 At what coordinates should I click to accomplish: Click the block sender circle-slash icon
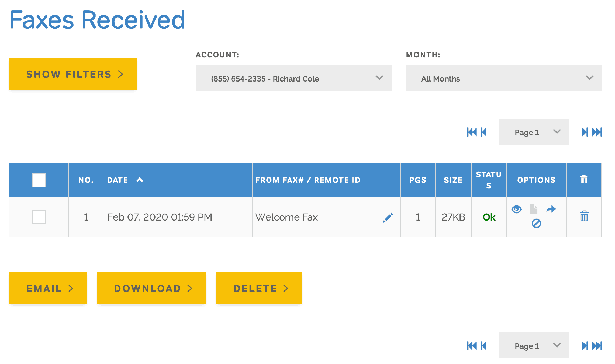[x=536, y=223]
